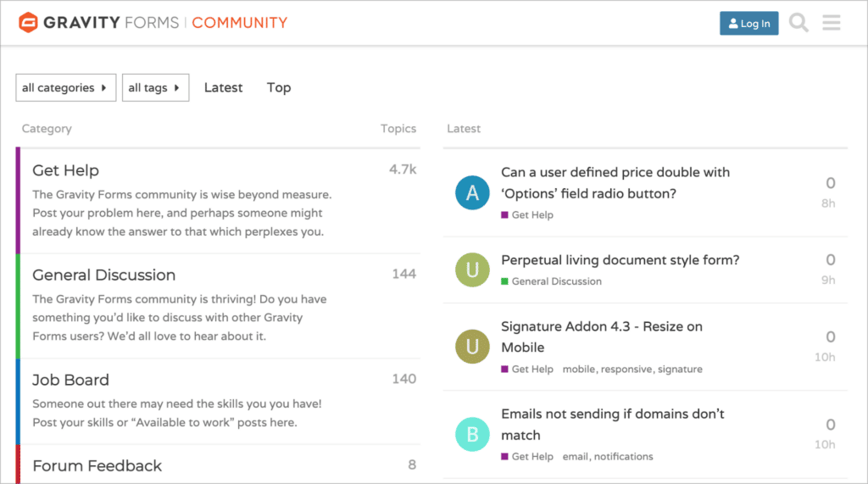The height and width of the screenshot is (484, 868).
Task: Click reply count 0 on user defined price topic
Action: pyautogui.click(x=831, y=183)
